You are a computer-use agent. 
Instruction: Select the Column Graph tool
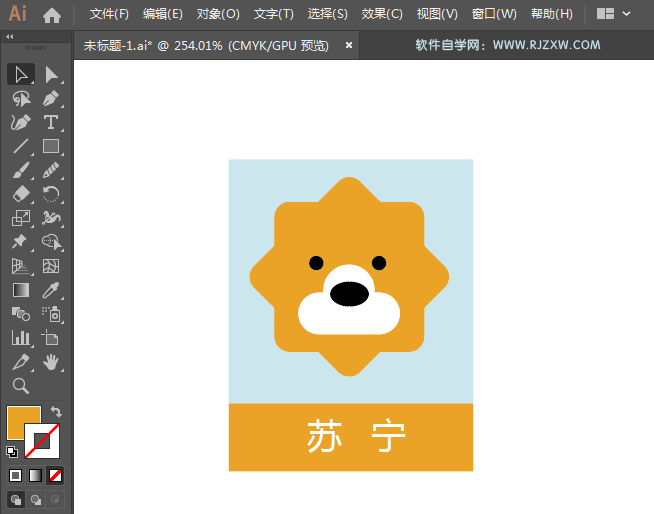coord(20,338)
